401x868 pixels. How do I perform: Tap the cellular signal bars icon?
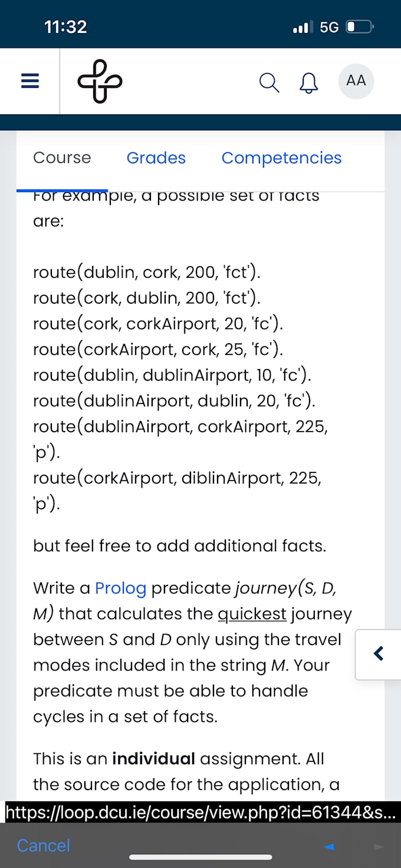pyautogui.click(x=303, y=27)
